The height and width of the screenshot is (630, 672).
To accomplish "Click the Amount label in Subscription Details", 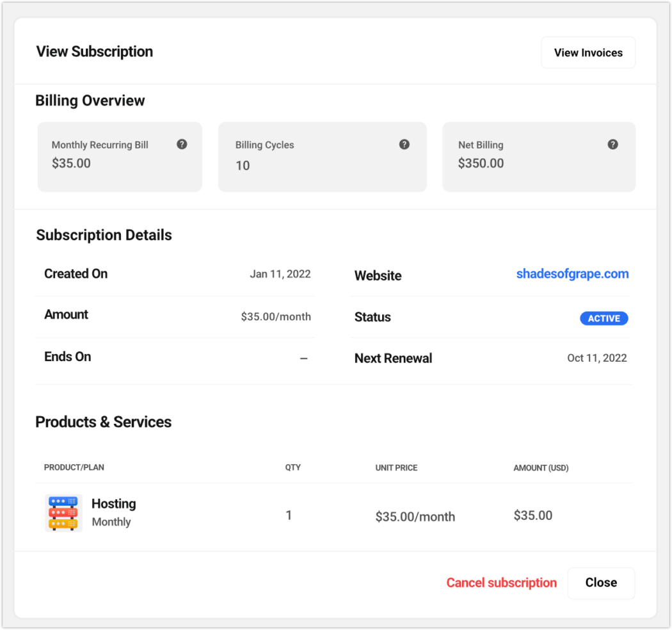I will pyautogui.click(x=66, y=314).
